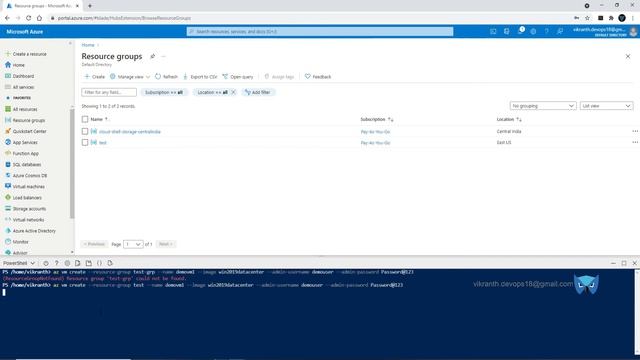This screenshot has width=640, height=360.
Task: Open Dashboard in sidebar
Action: (19, 76)
